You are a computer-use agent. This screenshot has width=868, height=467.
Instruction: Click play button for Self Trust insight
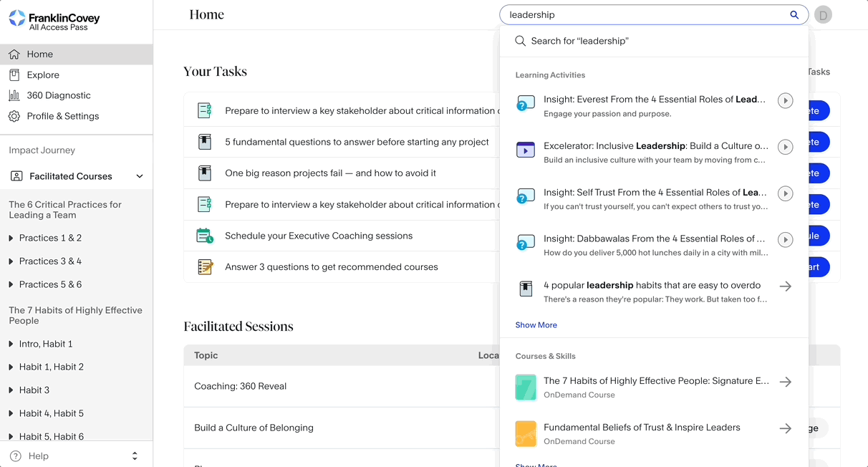click(785, 193)
